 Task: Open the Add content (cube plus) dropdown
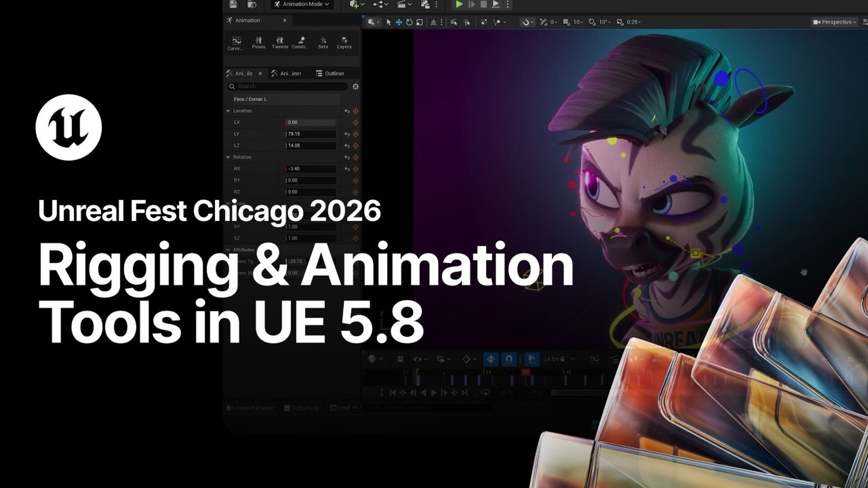(x=357, y=4)
